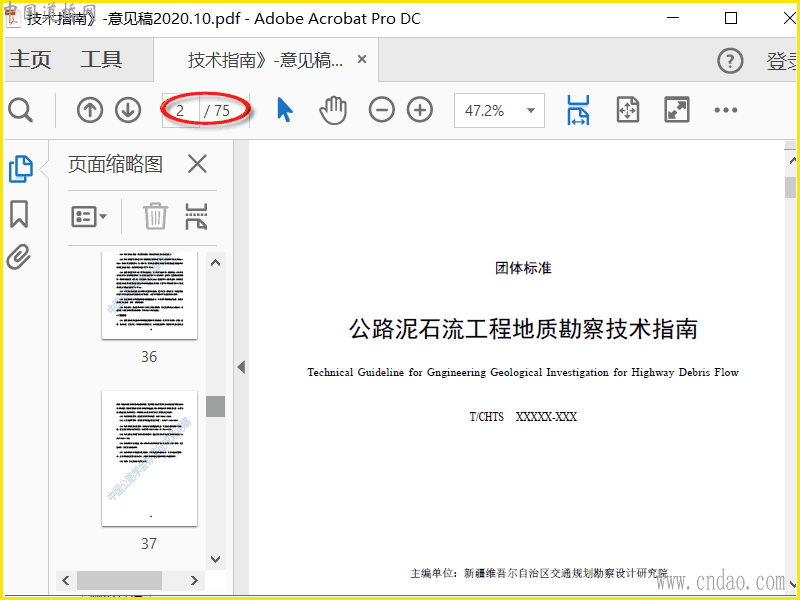Screen dimensions: 800x600
Task: Zoom in with the plus button
Action: [420, 110]
